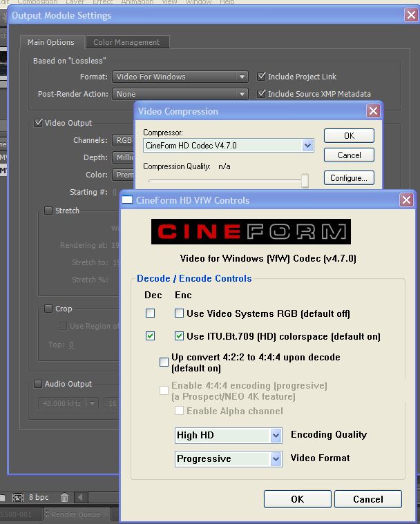Click the new folder icon in Project panel
Viewport: 420px width, 524px height.
[x=2, y=498]
